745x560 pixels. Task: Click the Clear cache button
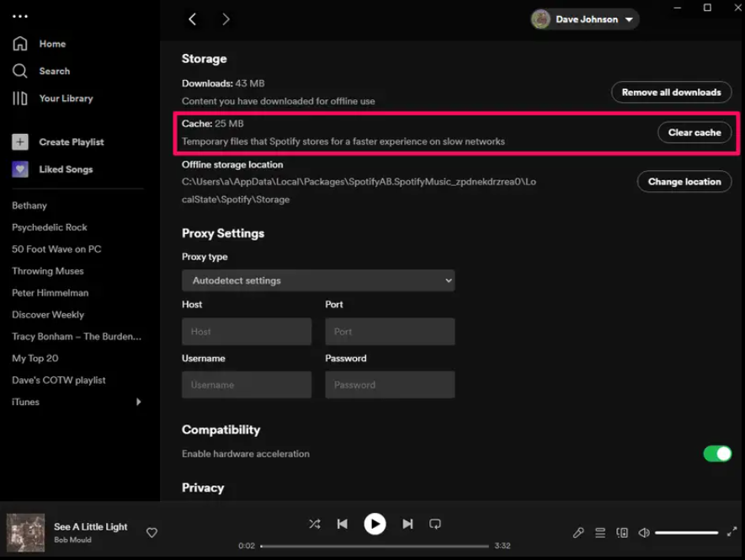[x=694, y=132]
